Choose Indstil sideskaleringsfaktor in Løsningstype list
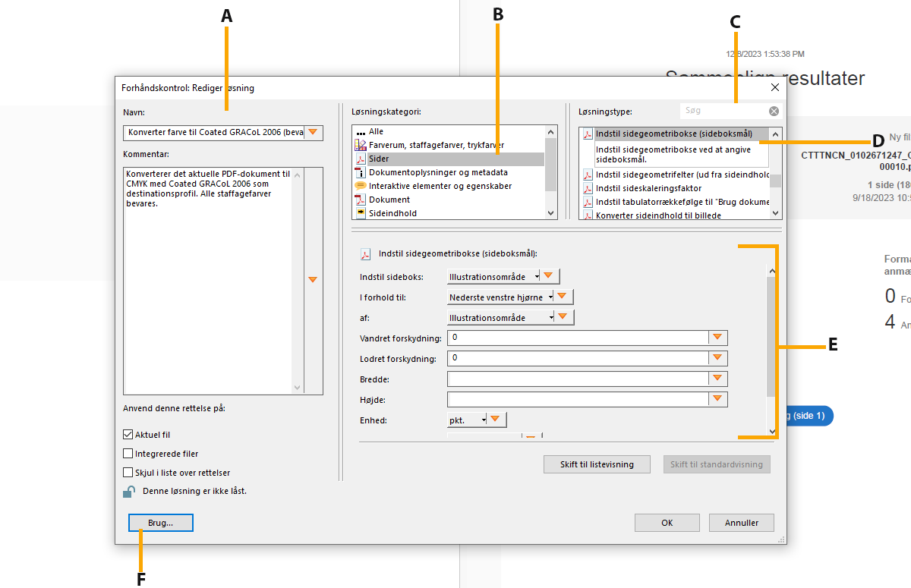911x588 pixels. tap(648, 188)
